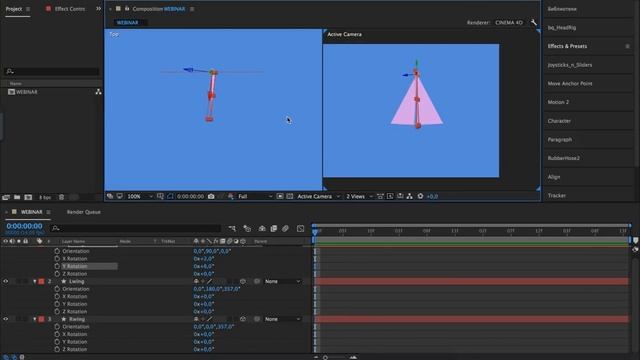Viewport: 640px width, 360px height.
Task: Click Hide Shy Layers icon in timeline
Action: pos(262,229)
